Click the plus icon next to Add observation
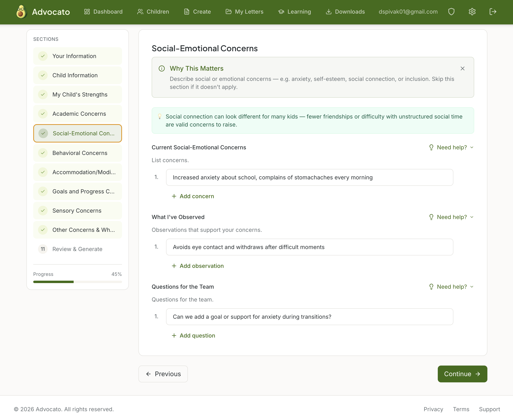513x420 pixels. tap(174, 266)
